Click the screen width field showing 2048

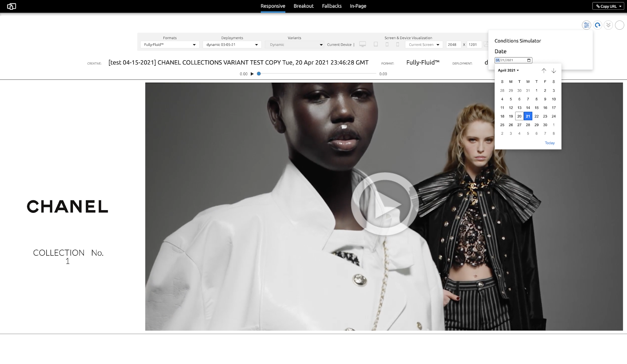[x=454, y=45]
